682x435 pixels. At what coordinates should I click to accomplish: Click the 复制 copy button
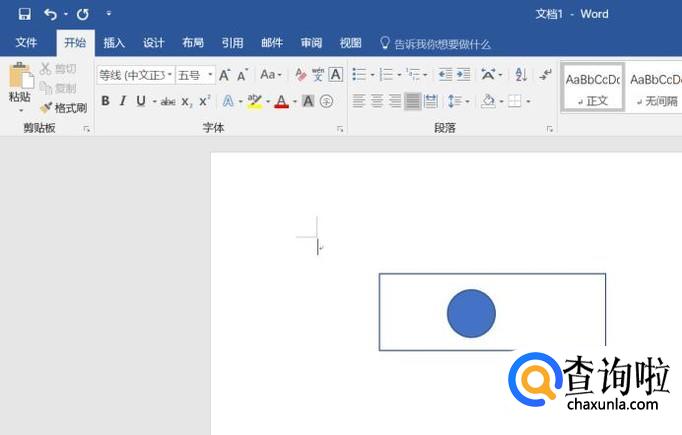coord(58,88)
